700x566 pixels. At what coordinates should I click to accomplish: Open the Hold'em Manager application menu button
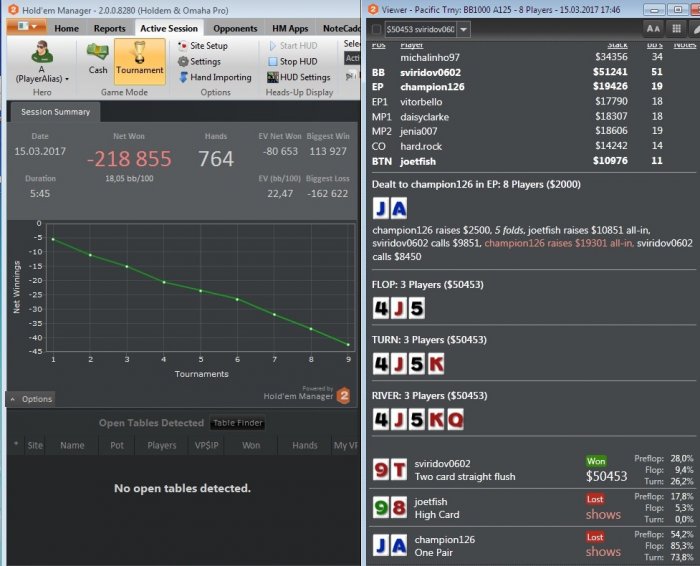[26, 27]
